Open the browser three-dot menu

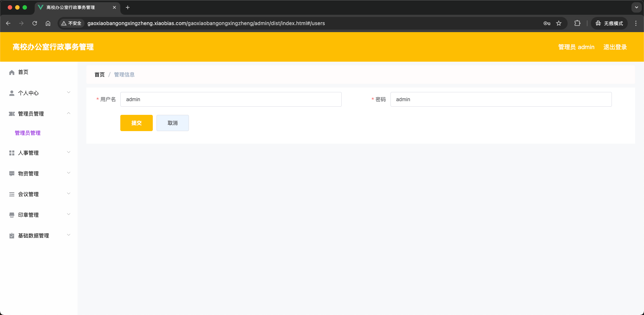point(636,23)
